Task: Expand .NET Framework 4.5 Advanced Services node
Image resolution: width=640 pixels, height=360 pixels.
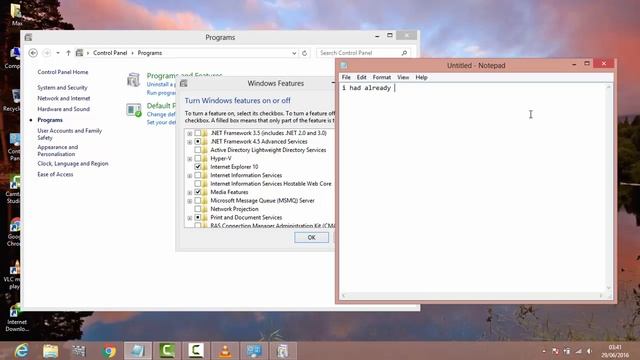Action: pos(189,142)
